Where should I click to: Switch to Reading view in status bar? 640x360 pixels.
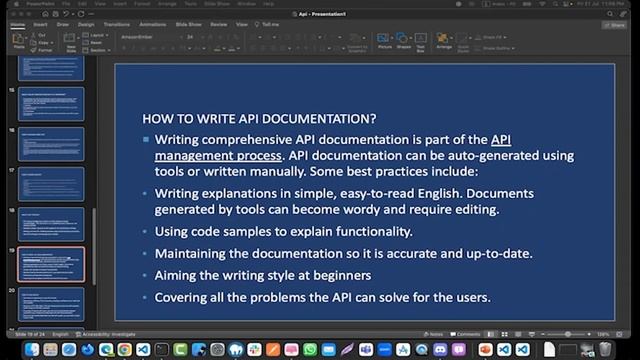518,334
